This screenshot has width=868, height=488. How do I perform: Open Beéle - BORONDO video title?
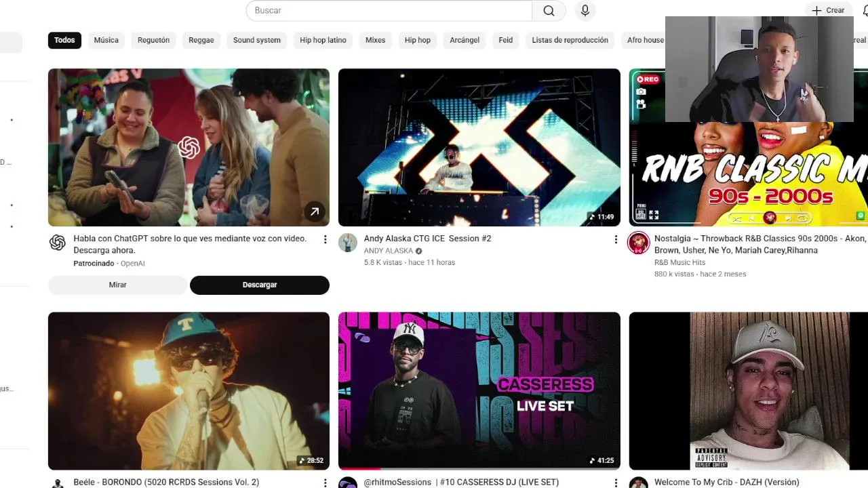[166, 482]
